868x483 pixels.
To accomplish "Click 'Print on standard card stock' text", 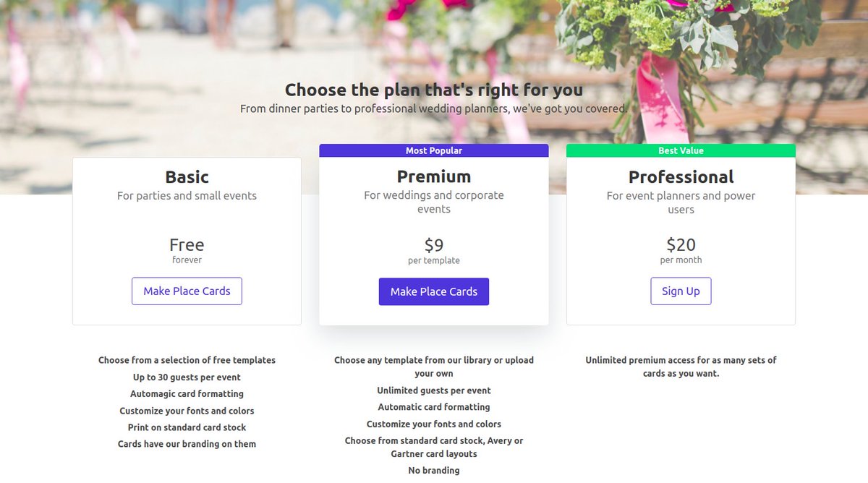I will pos(187,427).
